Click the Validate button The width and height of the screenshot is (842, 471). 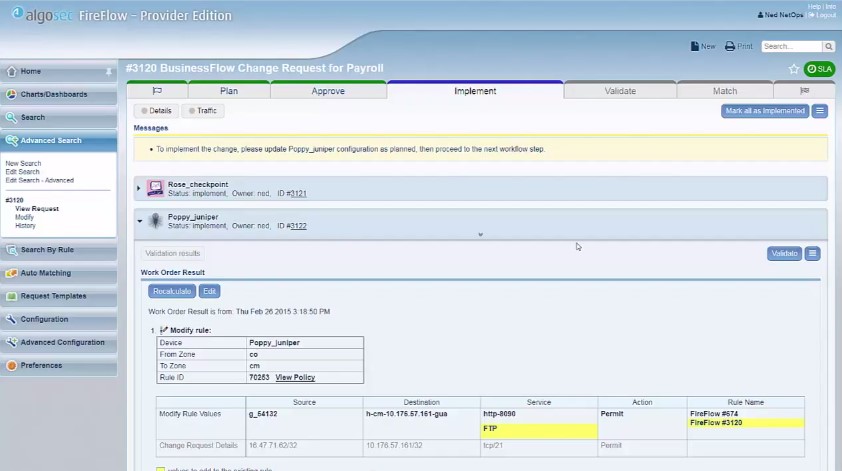click(x=785, y=253)
